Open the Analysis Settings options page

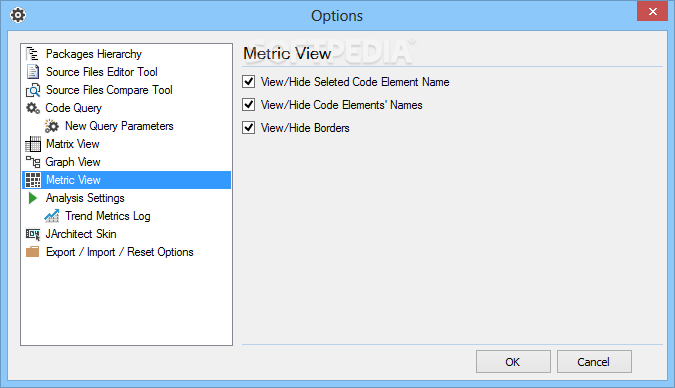(x=85, y=198)
